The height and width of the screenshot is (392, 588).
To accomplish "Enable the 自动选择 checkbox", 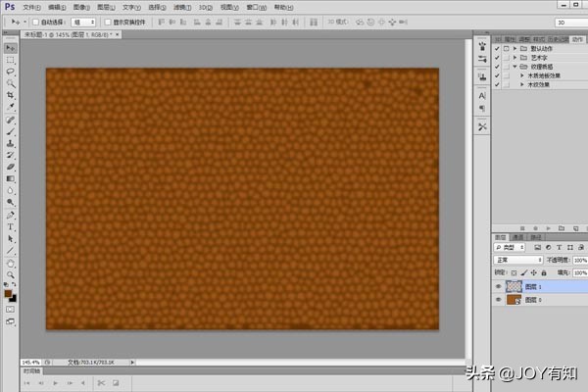I will 35,23.
